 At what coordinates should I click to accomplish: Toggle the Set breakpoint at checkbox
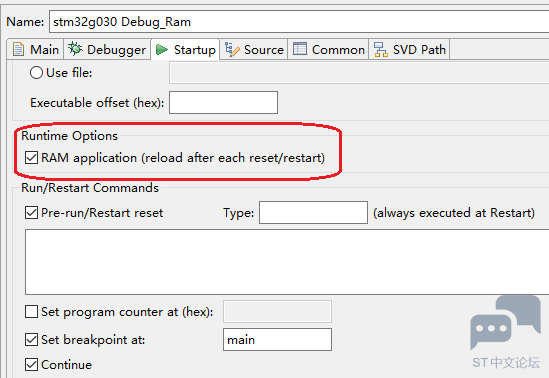[32, 340]
